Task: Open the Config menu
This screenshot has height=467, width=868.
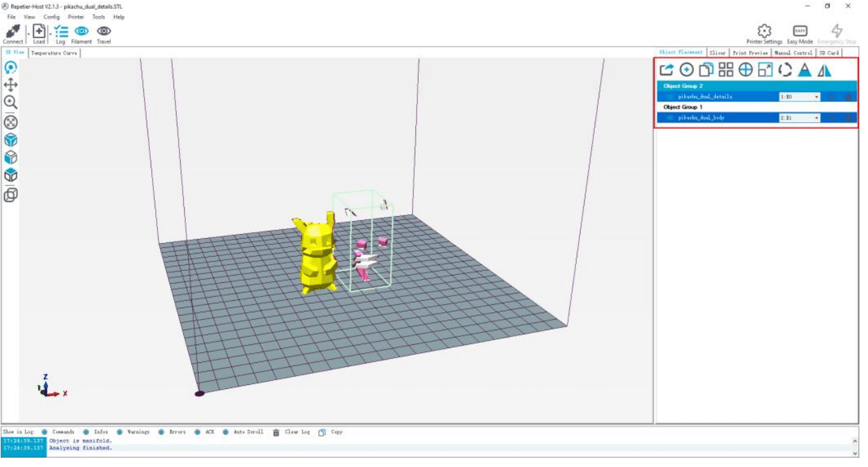Action: coord(51,17)
